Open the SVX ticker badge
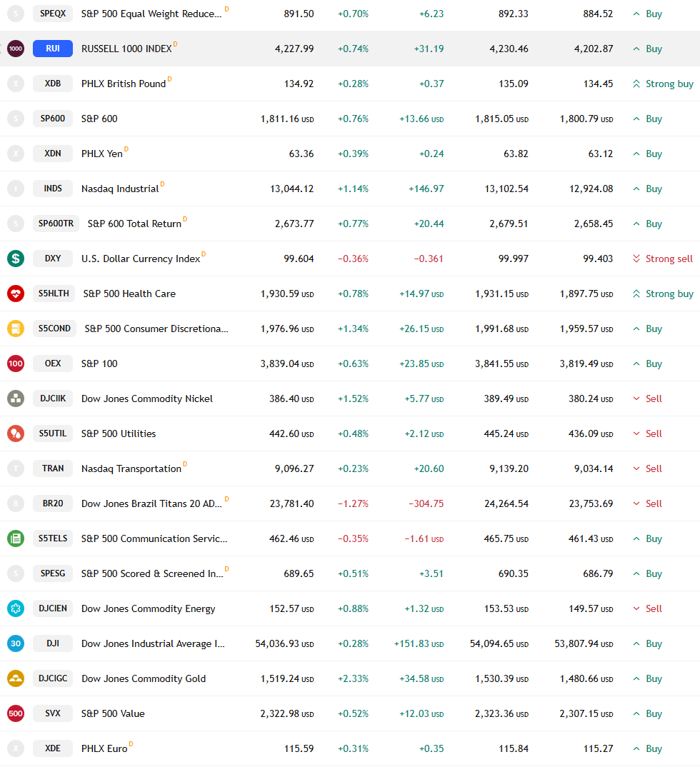The height and width of the screenshot is (767, 700). (x=53, y=713)
